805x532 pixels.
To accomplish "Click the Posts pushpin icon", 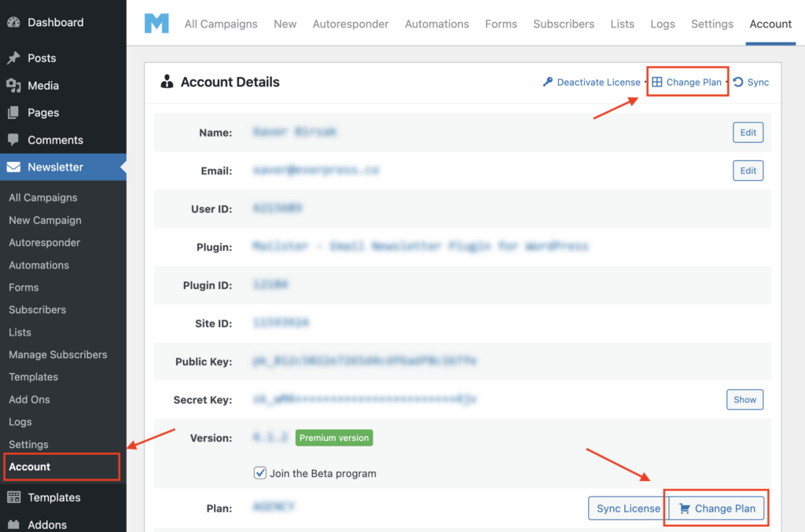I will tap(13, 58).
